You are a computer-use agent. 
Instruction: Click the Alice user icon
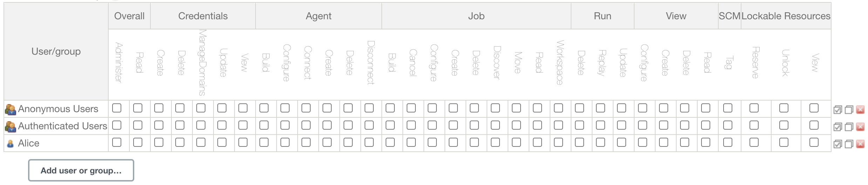pyautogui.click(x=11, y=144)
